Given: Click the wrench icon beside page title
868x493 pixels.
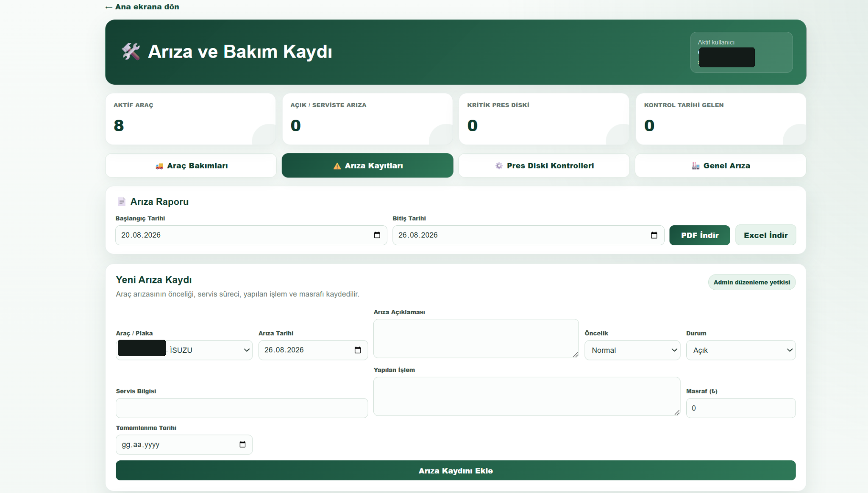Looking at the screenshot, I should (x=131, y=52).
